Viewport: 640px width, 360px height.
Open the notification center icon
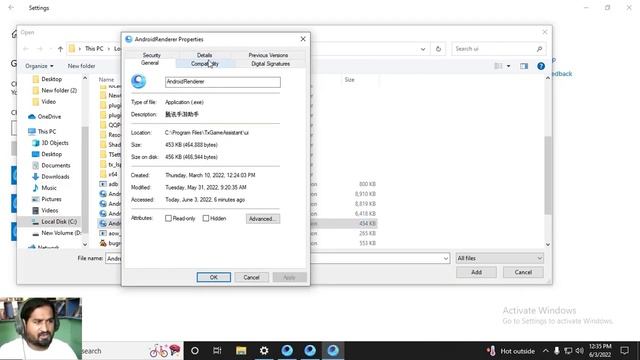[624, 351]
